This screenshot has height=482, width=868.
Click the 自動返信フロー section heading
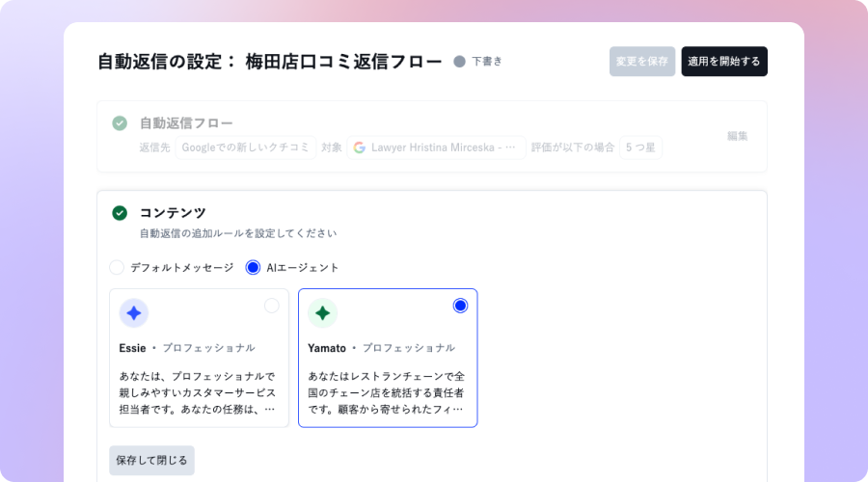coord(186,122)
